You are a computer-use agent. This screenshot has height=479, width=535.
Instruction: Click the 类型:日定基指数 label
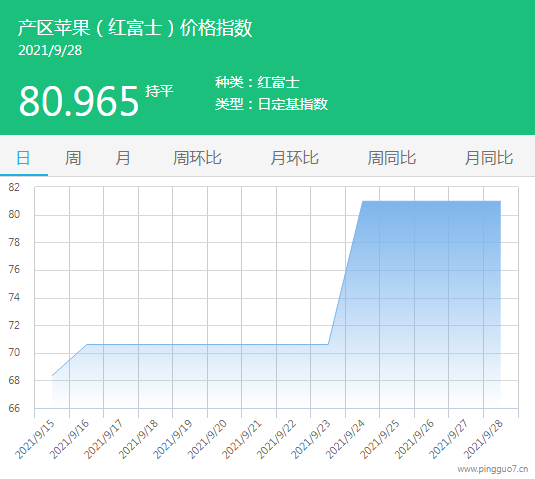(x=271, y=104)
